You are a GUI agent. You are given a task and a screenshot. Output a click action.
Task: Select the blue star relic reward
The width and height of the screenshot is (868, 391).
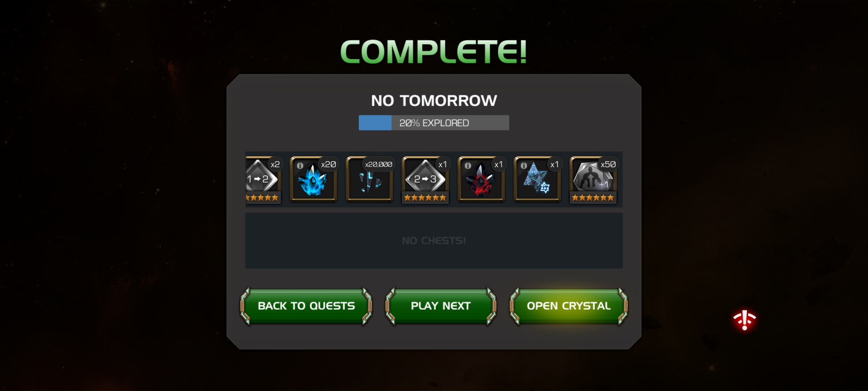click(537, 180)
